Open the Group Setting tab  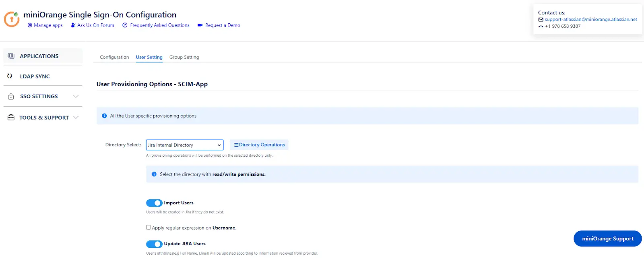point(184,57)
